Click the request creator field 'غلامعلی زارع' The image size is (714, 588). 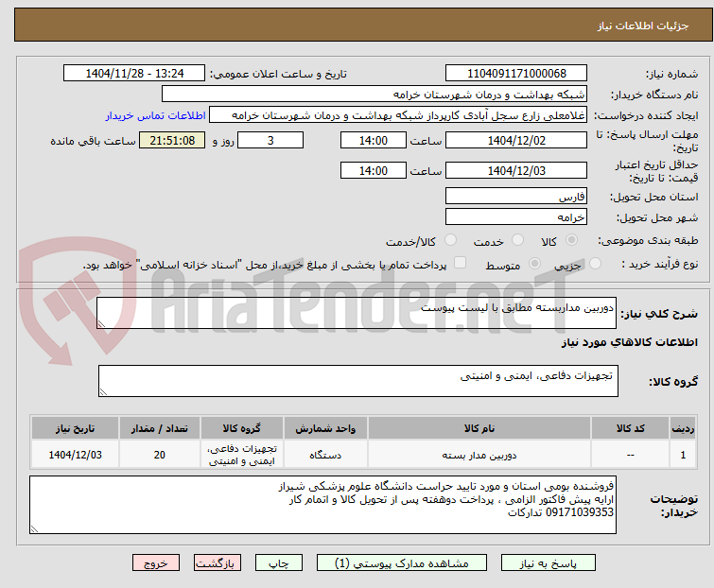398,115
